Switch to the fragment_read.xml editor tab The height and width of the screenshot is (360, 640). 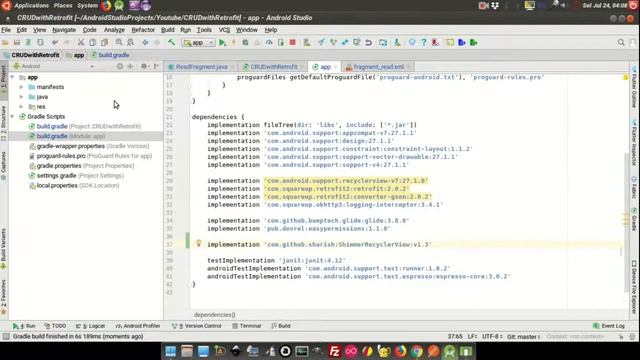378,67
